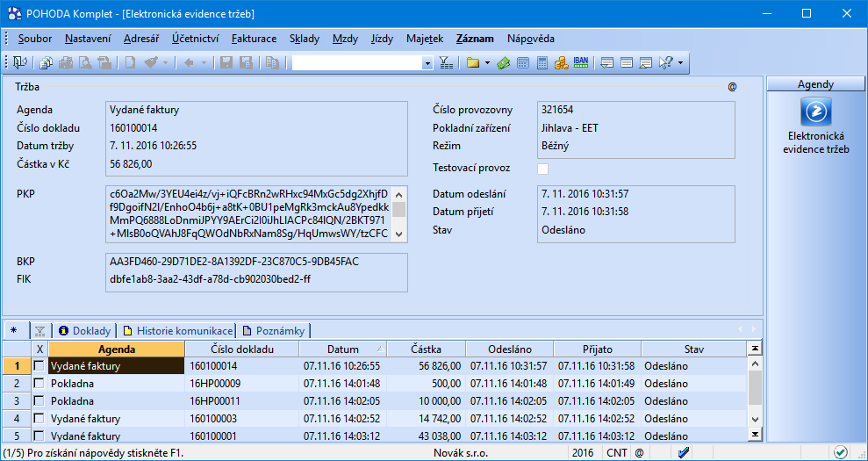The width and height of the screenshot is (868, 461).
Task: Check the X box for row 16HP00009
Action: tap(39, 384)
